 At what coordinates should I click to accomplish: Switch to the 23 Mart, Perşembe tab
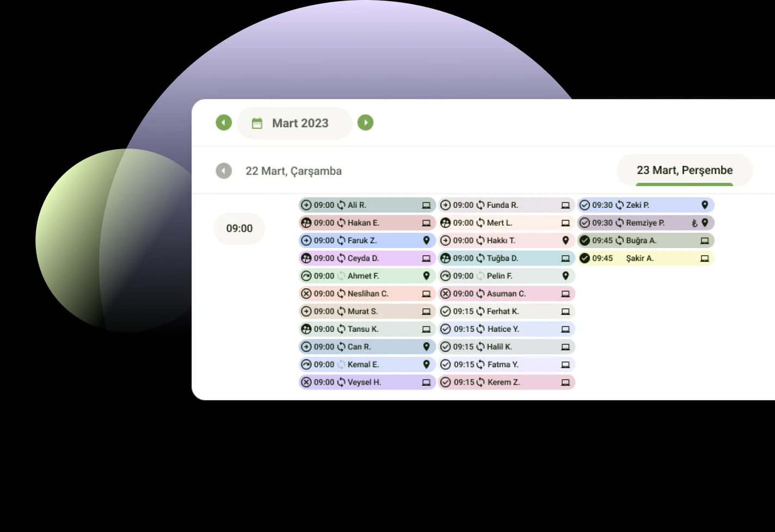pyautogui.click(x=684, y=170)
